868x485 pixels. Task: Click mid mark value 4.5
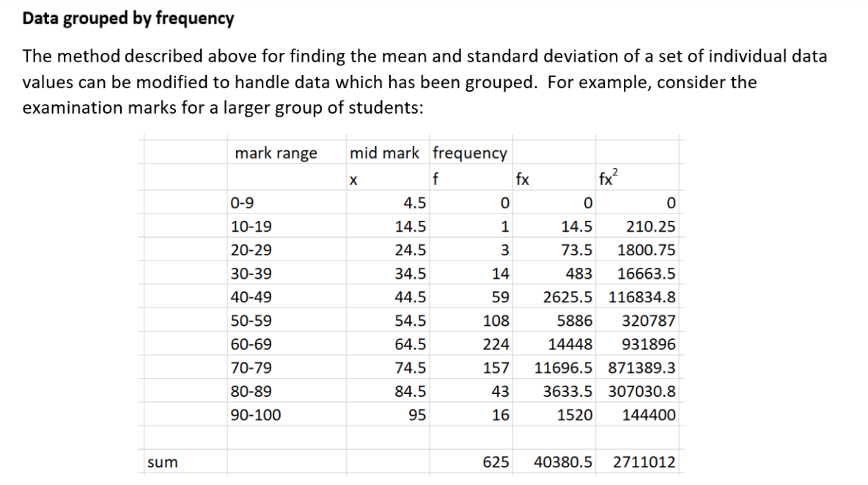pos(415,203)
